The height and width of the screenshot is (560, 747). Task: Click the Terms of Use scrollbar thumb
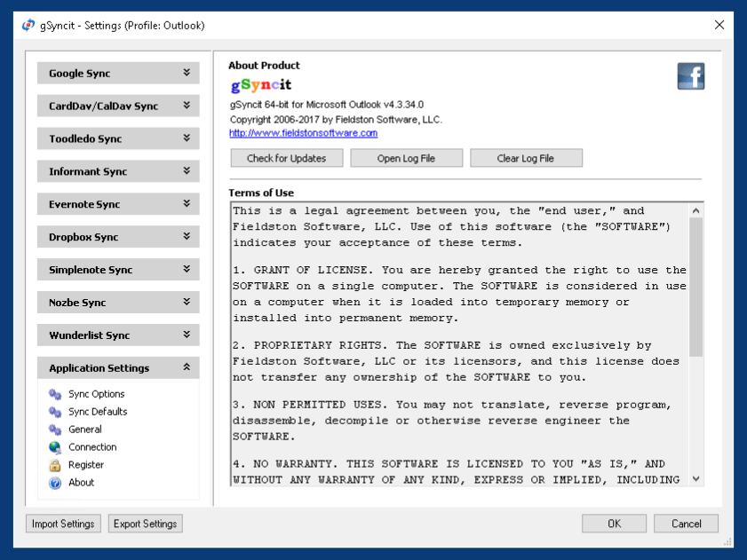click(696, 288)
